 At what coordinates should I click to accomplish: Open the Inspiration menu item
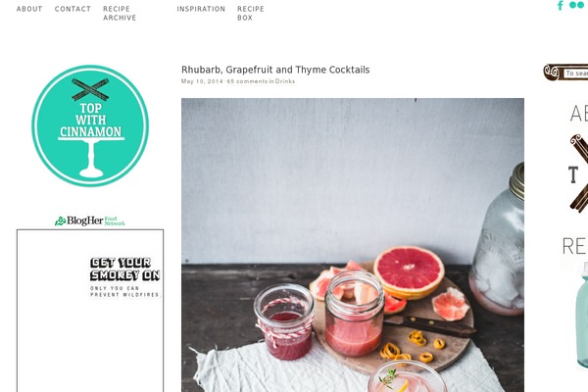coord(201,9)
